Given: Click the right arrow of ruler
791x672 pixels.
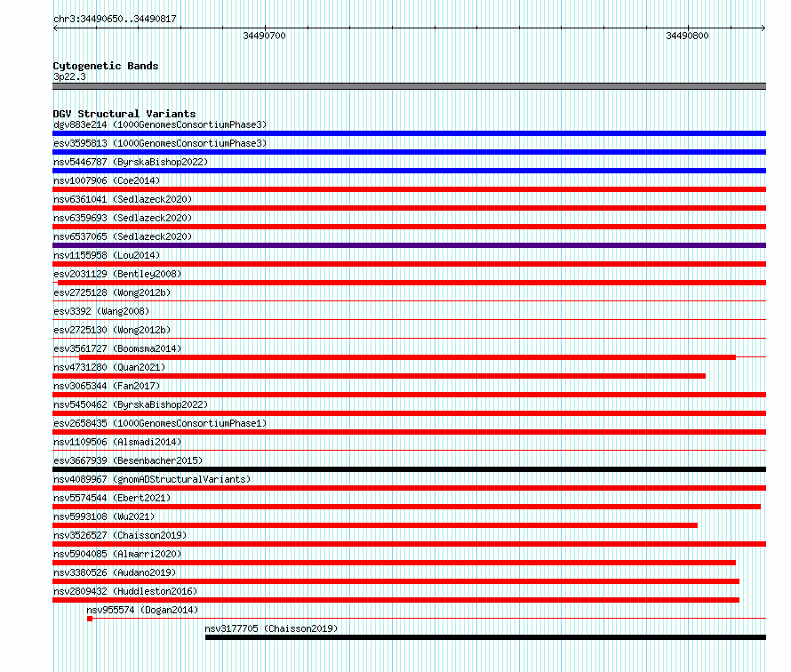Looking at the screenshot, I should tap(763, 28).
